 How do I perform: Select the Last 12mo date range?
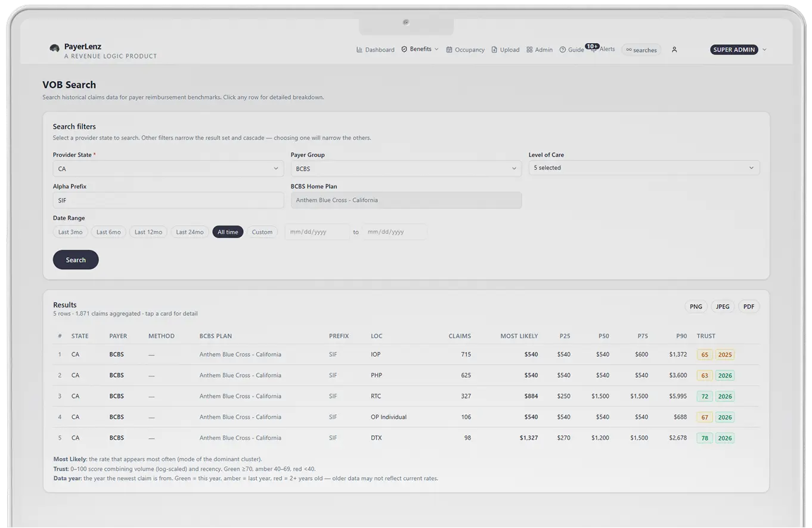click(148, 231)
